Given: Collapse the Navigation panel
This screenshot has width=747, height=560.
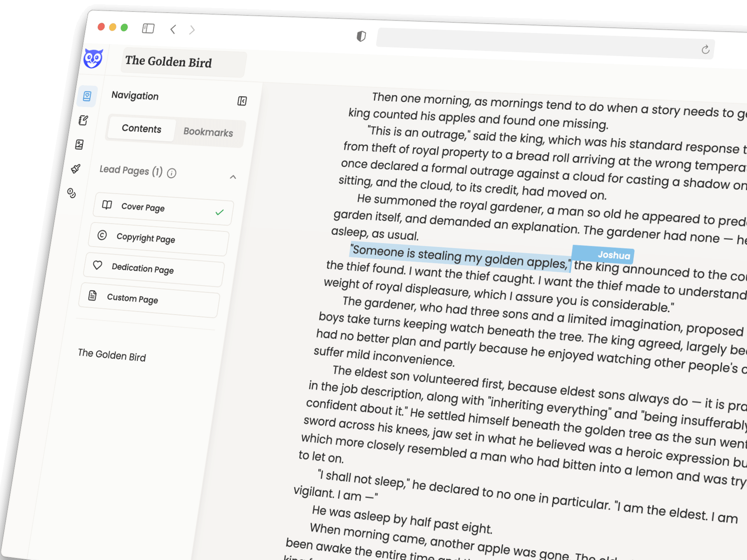Looking at the screenshot, I should [242, 101].
